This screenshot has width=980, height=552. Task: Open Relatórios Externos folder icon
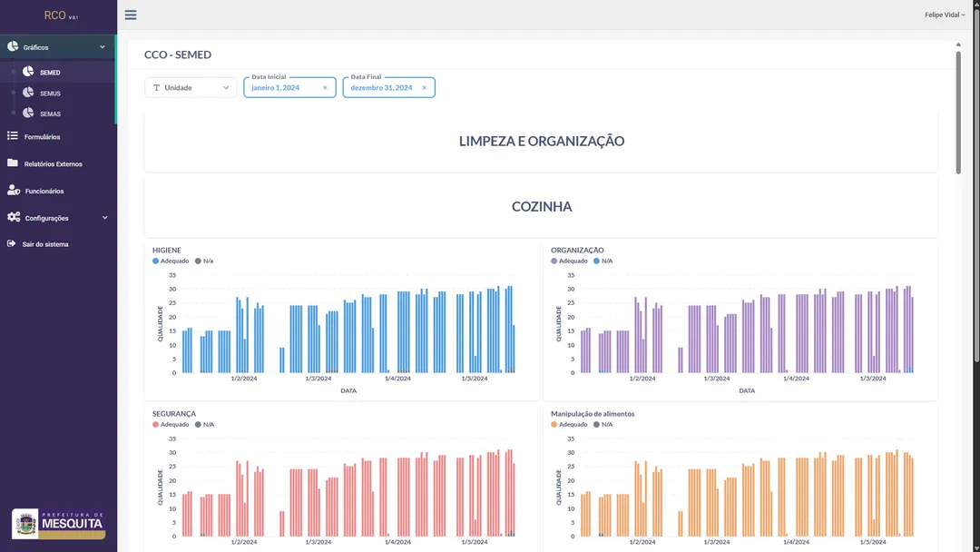point(12,163)
